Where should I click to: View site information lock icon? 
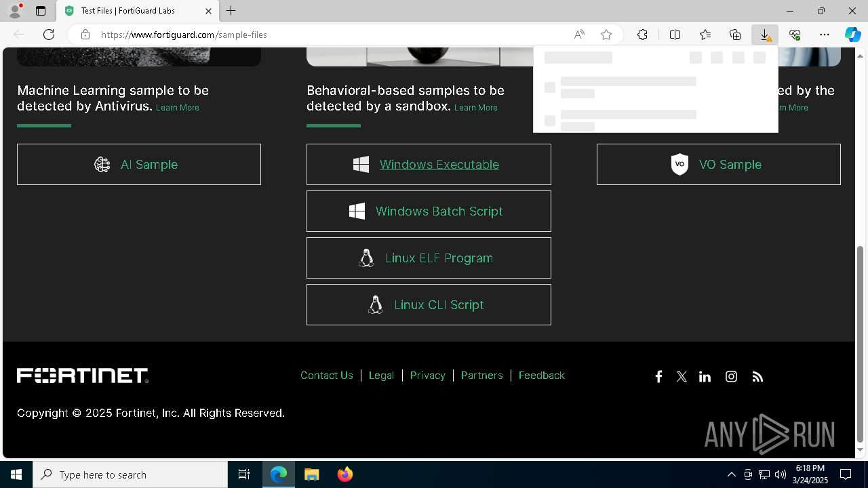(85, 35)
